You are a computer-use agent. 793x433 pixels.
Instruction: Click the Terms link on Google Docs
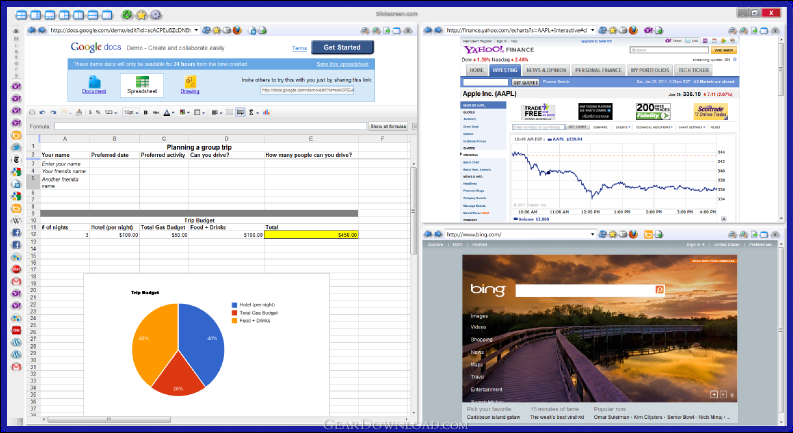pyautogui.click(x=299, y=48)
